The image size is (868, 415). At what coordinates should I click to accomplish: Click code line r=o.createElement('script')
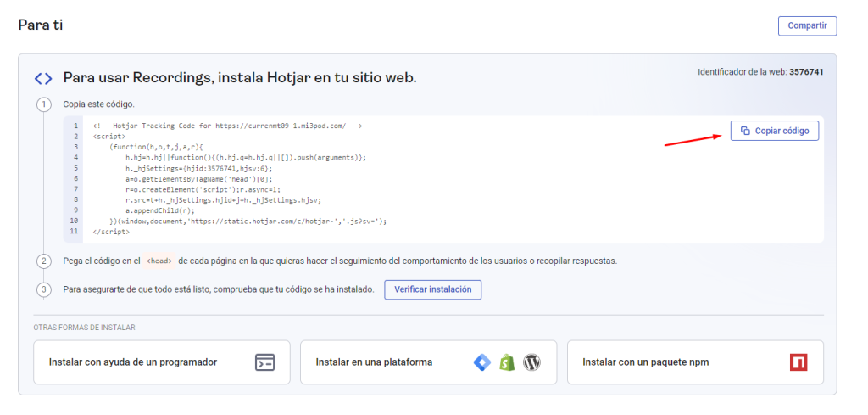coord(203,189)
